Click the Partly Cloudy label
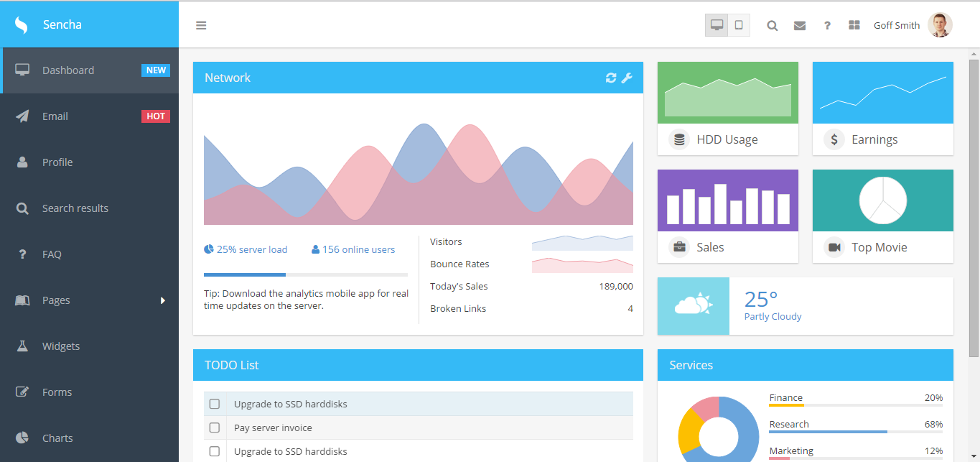Image resolution: width=980 pixels, height=462 pixels. (x=773, y=316)
